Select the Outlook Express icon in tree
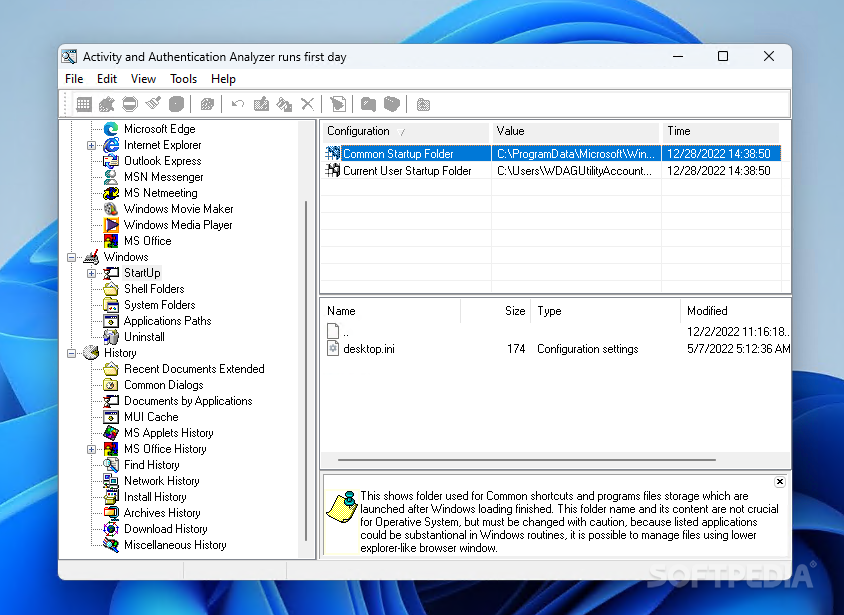This screenshot has width=844, height=615. click(x=111, y=161)
